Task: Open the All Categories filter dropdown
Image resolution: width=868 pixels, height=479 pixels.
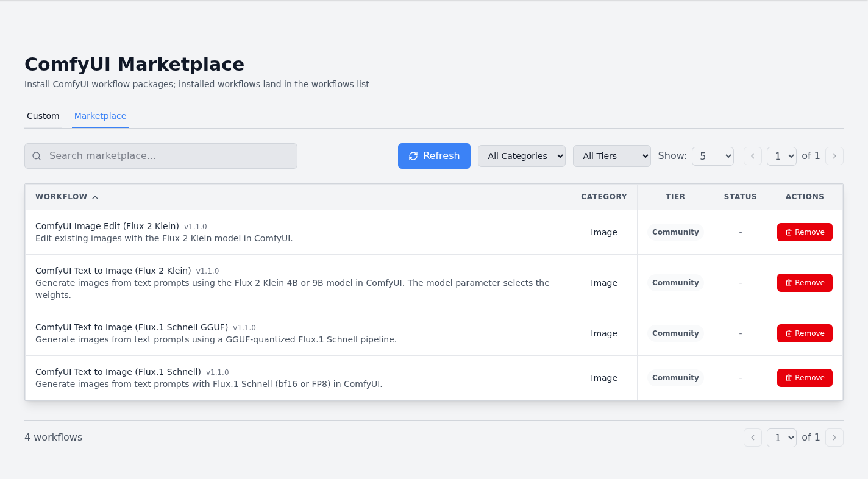Action: [522, 156]
